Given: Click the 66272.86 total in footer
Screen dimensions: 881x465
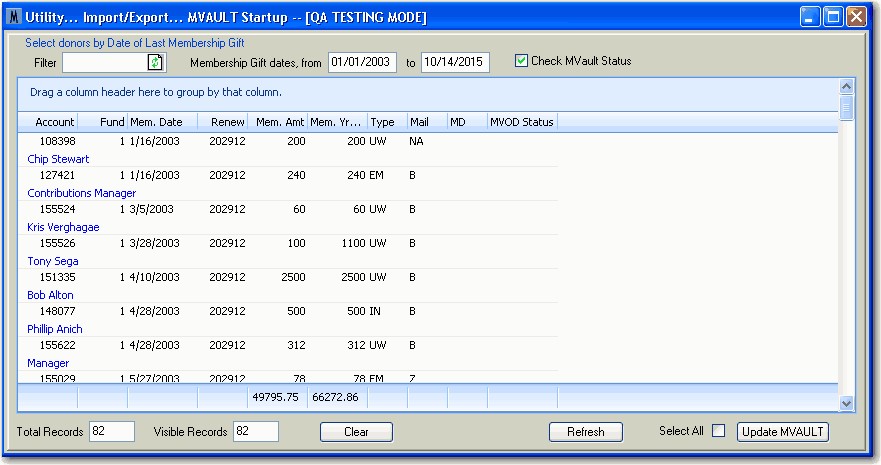Looking at the screenshot, I should pyautogui.click(x=335, y=397).
